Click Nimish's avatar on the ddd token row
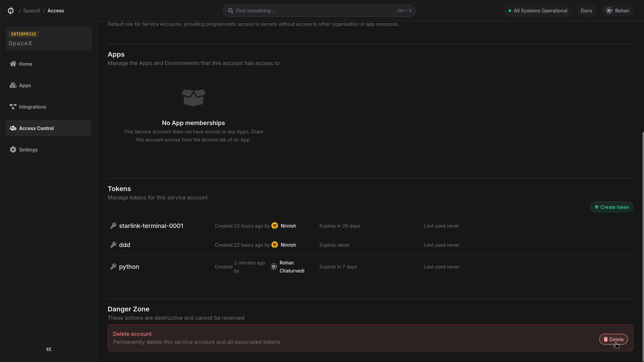This screenshot has width=644, height=362. 275,245
